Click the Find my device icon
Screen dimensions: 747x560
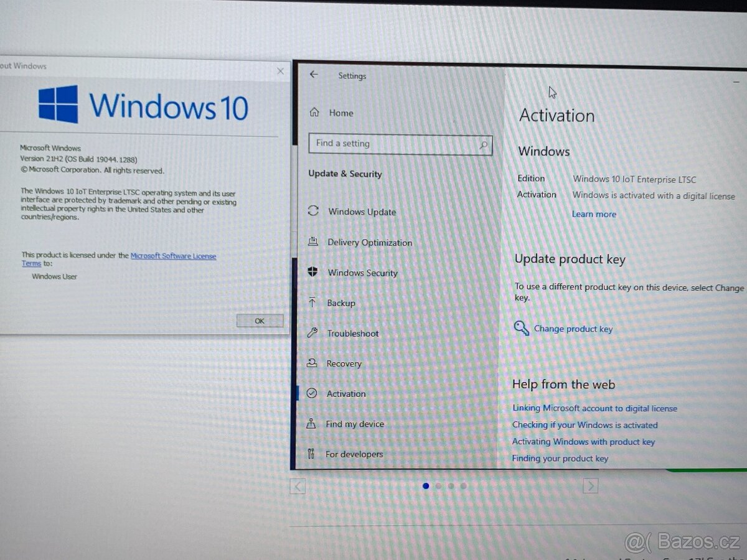(x=311, y=424)
